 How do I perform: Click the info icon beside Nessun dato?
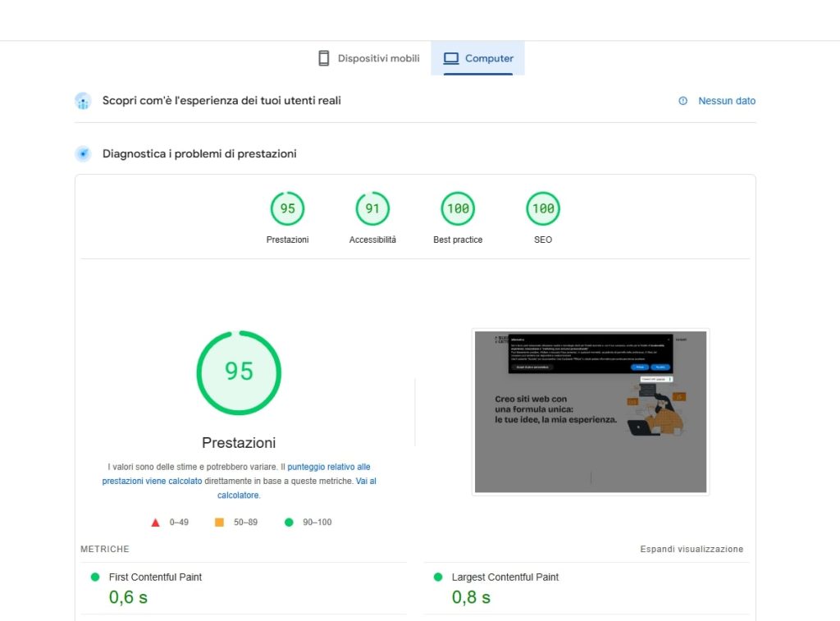pyautogui.click(x=683, y=101)
